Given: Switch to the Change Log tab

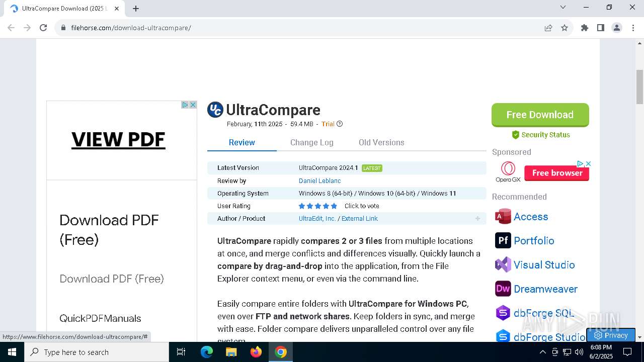Looking at the screenshot, I should (x=312, y=142).
